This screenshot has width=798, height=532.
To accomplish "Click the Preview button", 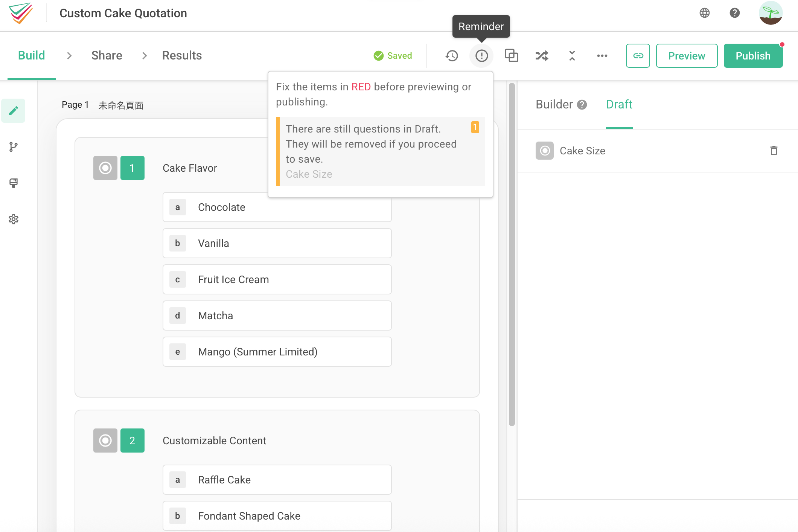I will (x=686, y=56).
